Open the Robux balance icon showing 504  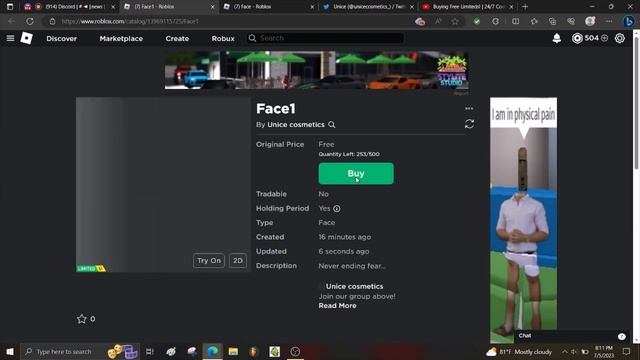pyautogui.click(x=577, y=38)
